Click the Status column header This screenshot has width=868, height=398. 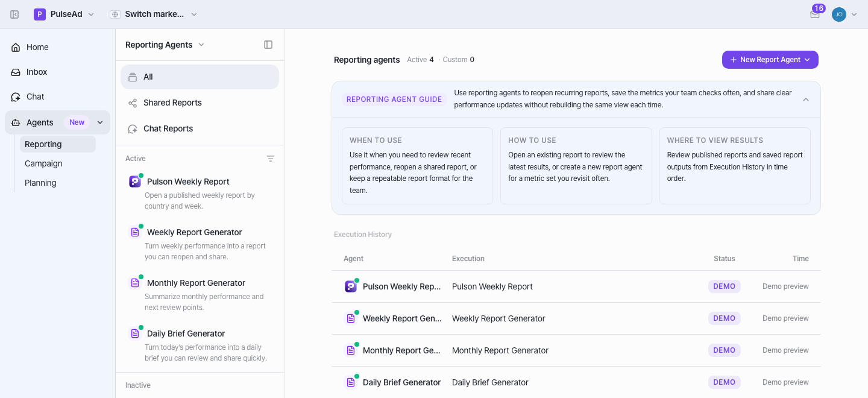coord(725,259)
